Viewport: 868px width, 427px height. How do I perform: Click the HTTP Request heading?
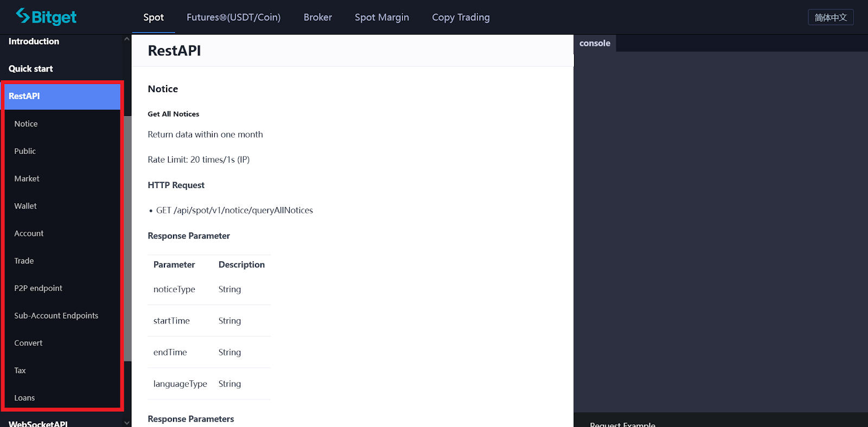coord(176,185)
